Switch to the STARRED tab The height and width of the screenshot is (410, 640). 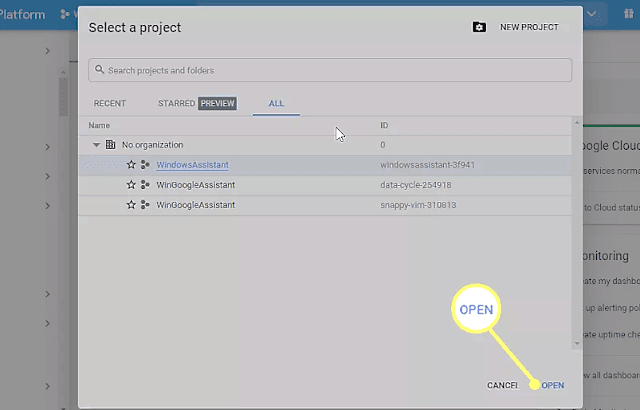176,103
